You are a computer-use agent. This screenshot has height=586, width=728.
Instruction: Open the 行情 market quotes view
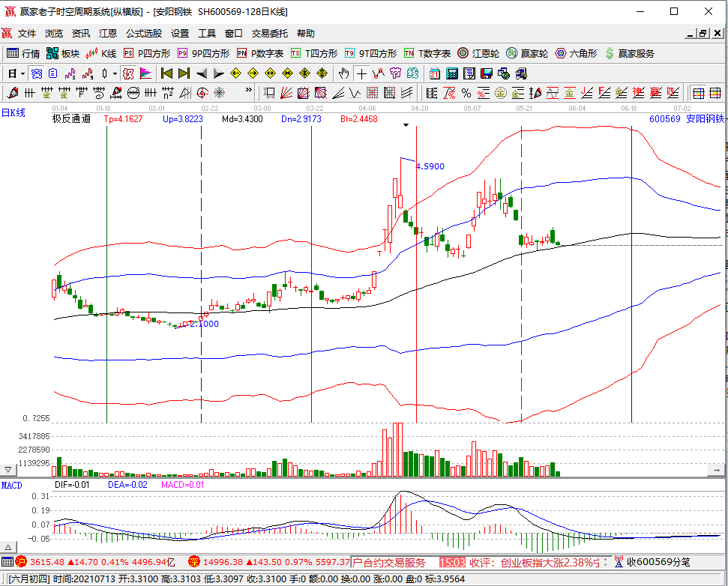(24, 53)
